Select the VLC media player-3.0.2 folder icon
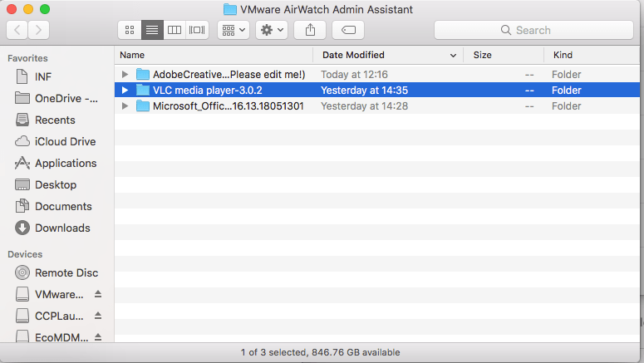Screen dimensions: 644x363 point(143,90)
